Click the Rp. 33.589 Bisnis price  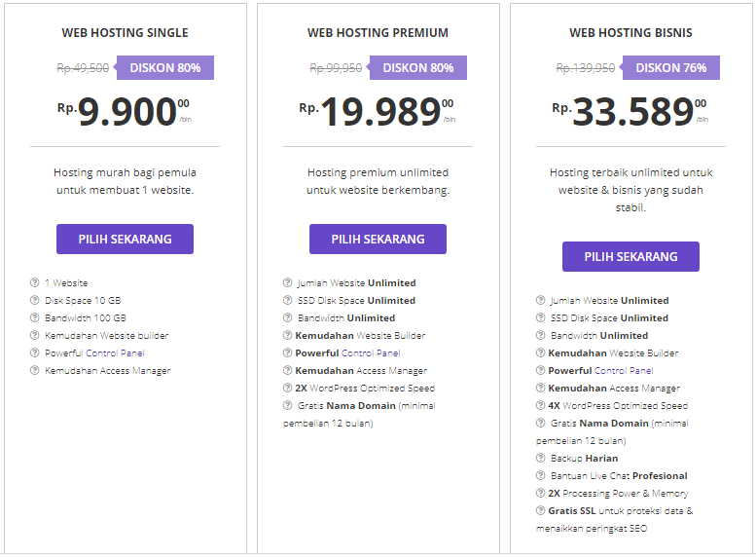(630, 111)
